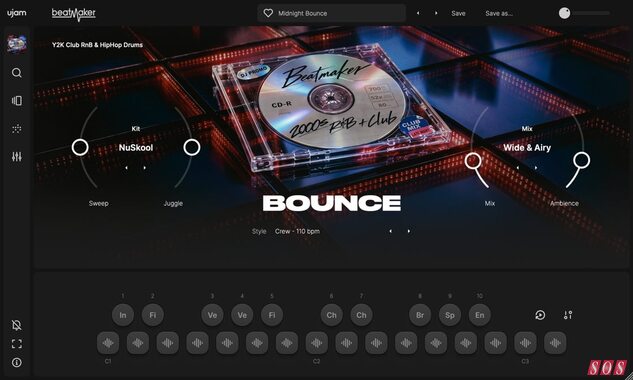Open the mixer faders icon in sidebar
The image size is (633, 380).
point(17,157)
